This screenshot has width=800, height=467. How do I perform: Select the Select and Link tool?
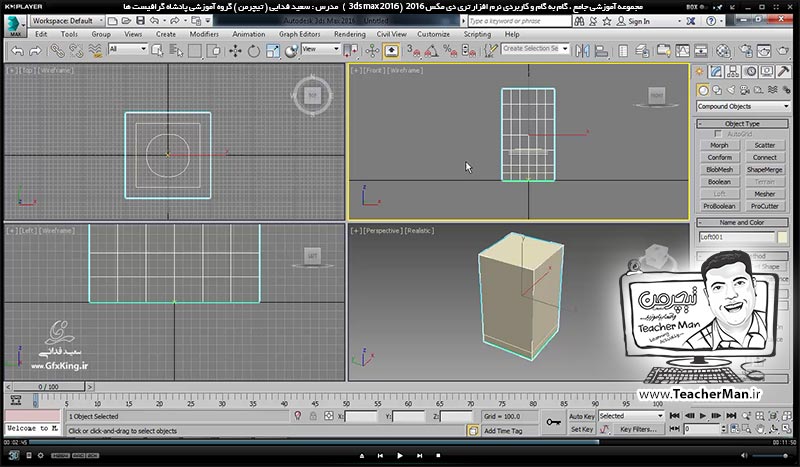(x=57, y=51)
